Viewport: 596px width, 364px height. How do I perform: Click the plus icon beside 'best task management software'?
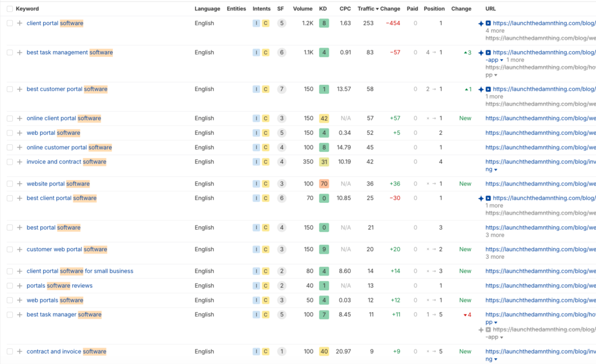[x=19, y=52]
